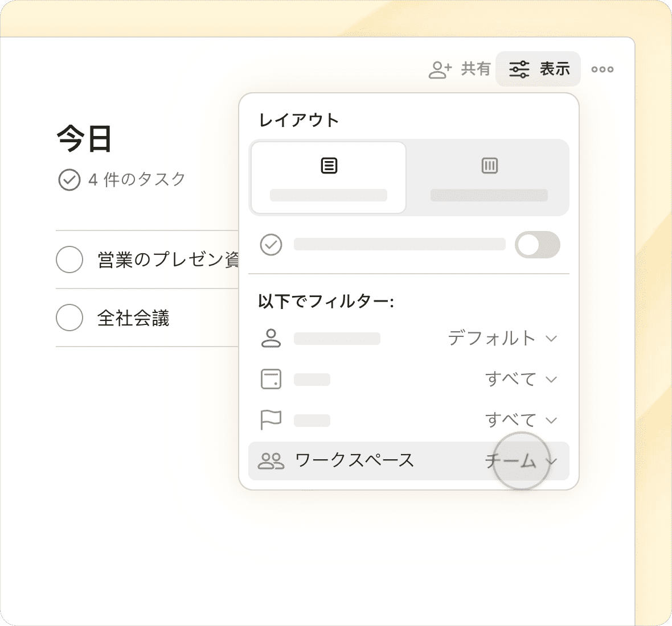Toggle the completed tasks switch

tap(537, 245)
